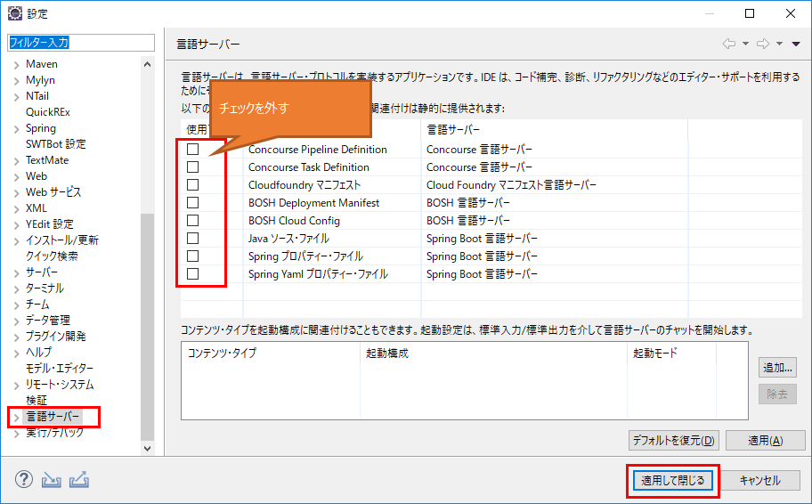This screenshot has height=504, width=812.
Task: Click the tree's vertical scrollbar thumb
Action: click(x=147, y=326)
